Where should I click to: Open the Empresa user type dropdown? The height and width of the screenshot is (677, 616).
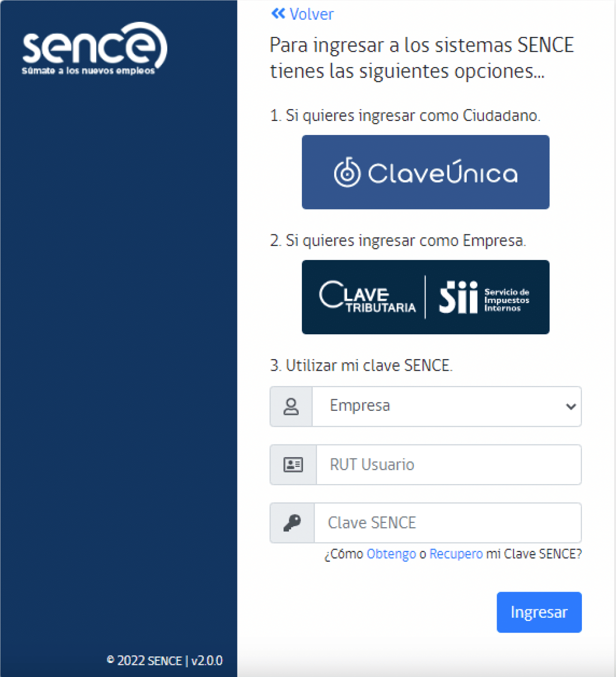coord(447,407)
